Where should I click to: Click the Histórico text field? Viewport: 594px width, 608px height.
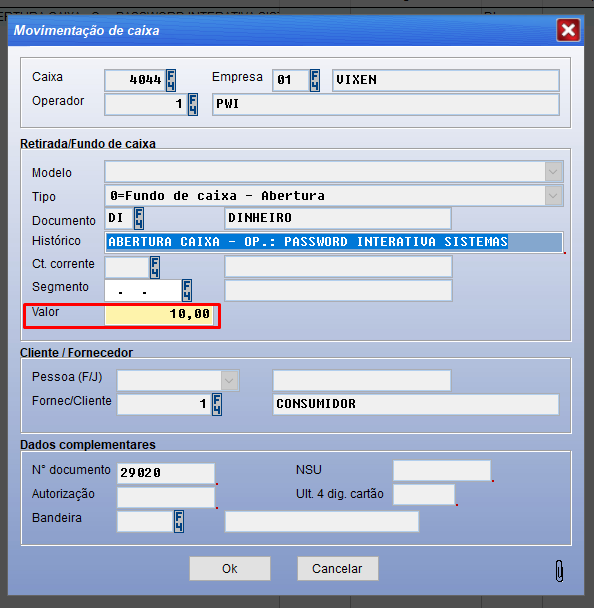(334, 242)
